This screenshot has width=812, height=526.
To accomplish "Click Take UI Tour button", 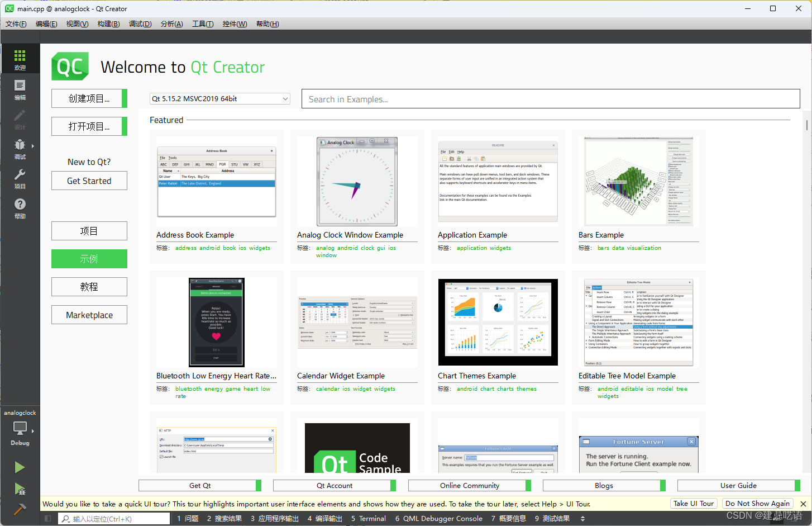I will tap(694, 503).
